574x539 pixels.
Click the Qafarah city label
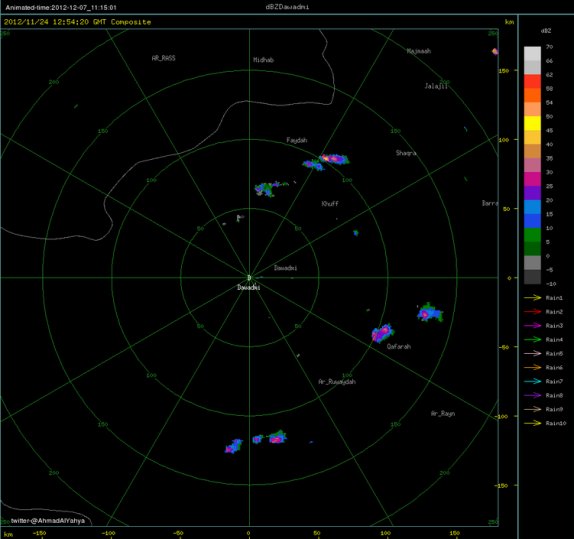(x=399, y=346)
